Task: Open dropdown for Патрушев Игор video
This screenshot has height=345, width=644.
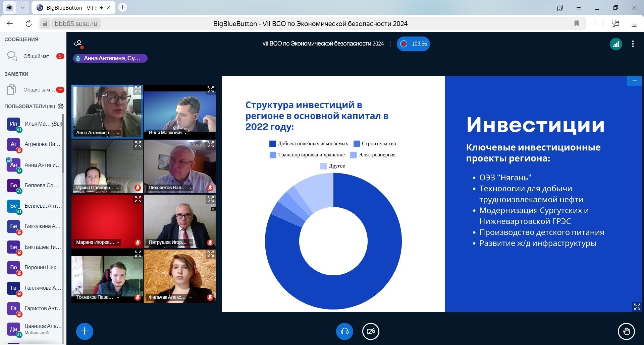Action: coord(191,243)
